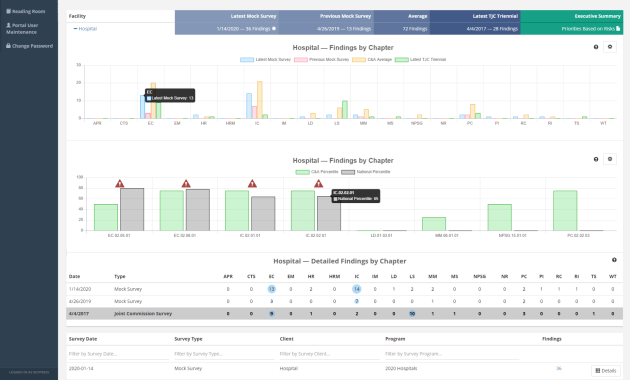Click the options button on first Findings chart
Viewport: 630px width, 380px height.
[x=610, y=47]
